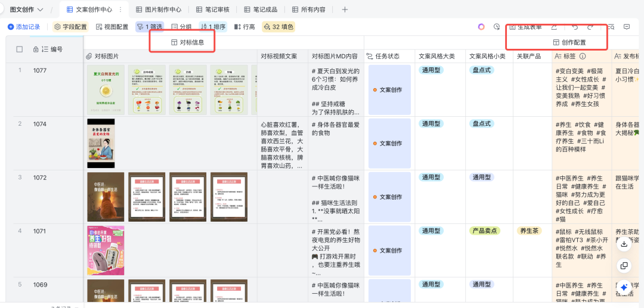Click record number 1072
This screenshot has height=308, width=644.
click(x=40, y=178)
